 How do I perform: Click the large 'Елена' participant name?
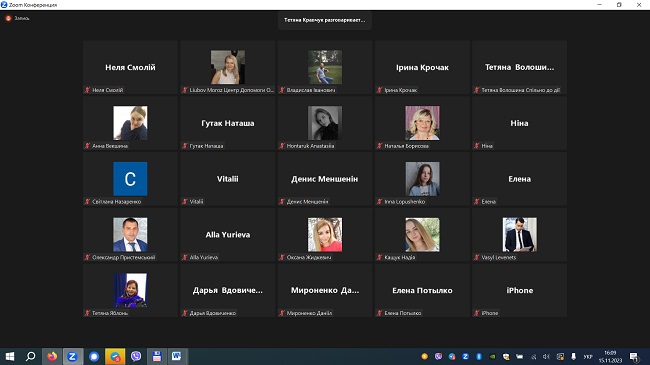(519, 179)
